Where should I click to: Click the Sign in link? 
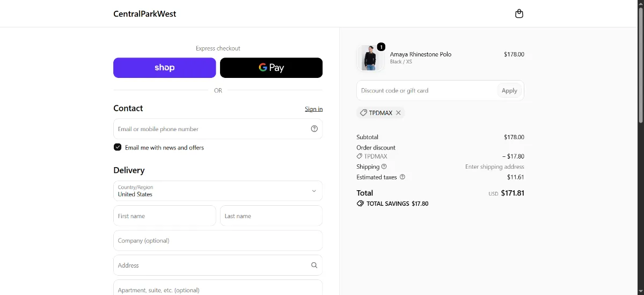click(313, 109)
